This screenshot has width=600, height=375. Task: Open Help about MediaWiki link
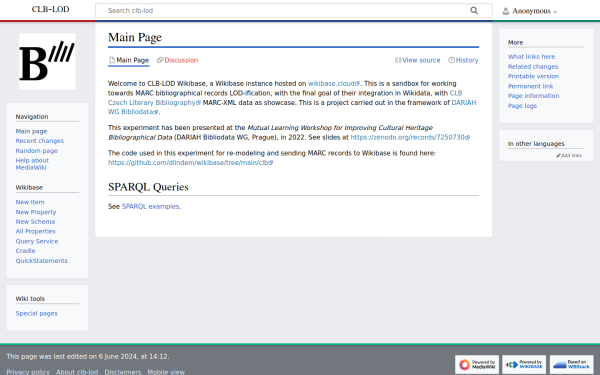pyautogui.click(x=32, y=164)
